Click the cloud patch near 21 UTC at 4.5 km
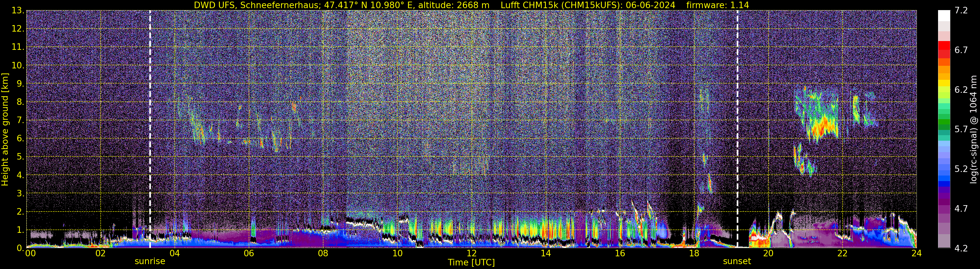Image resolution: width=980 pixels, height=269 pixels. click(x=805, y=160)
